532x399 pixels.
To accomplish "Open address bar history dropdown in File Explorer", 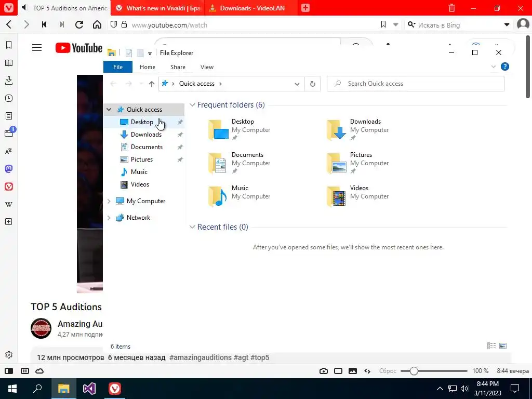I will [x=297, y=84].
